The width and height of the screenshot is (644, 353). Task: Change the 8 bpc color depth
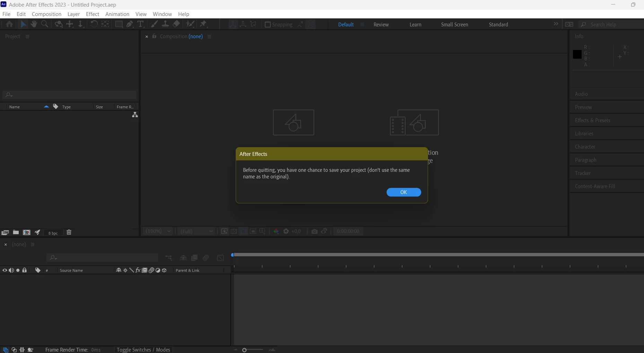click(53, 233)
